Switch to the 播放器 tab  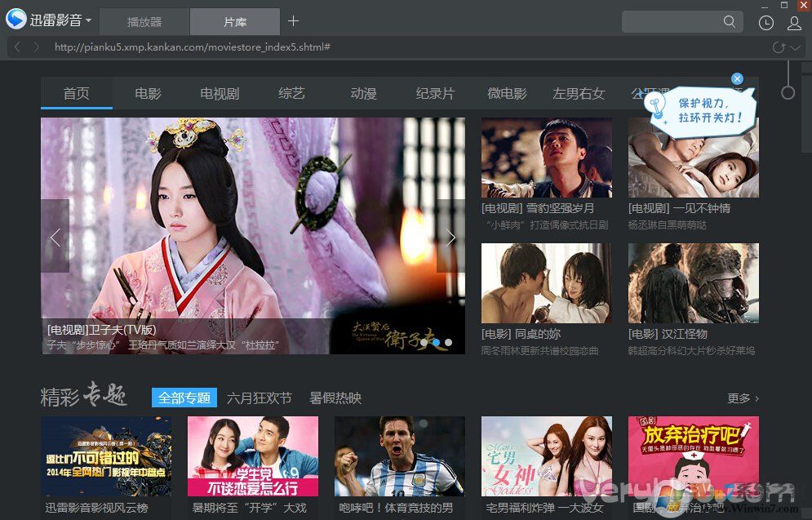144,22
